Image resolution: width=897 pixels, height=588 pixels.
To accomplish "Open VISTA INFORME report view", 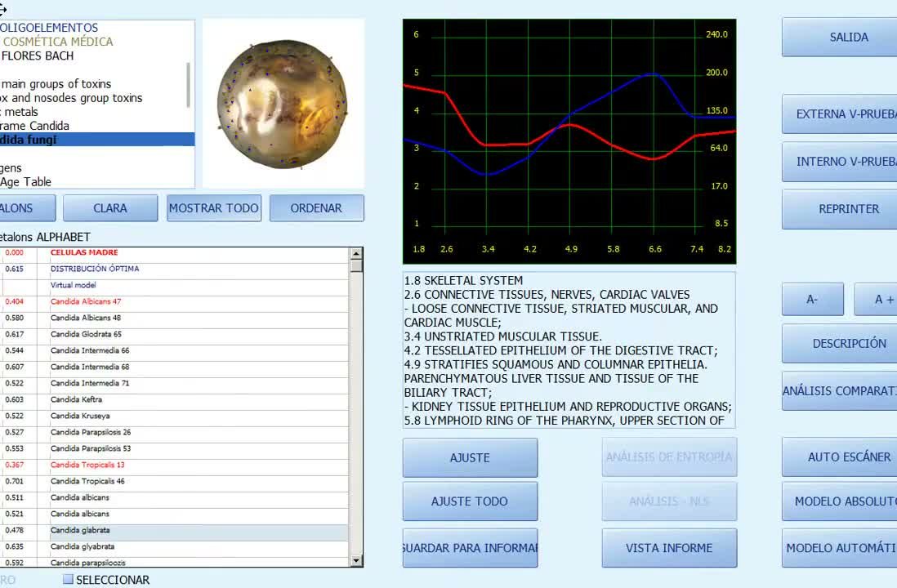I will [x=669, y=548].
